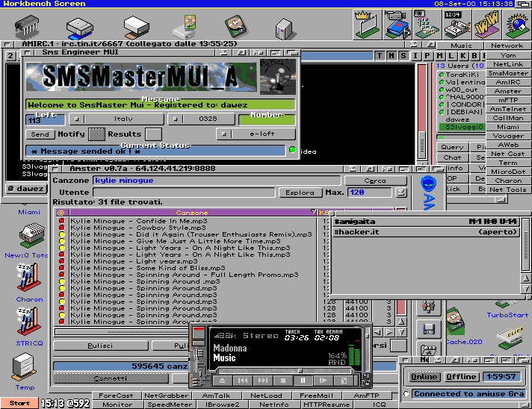The width and height of the screenshot is (532, 409).
Task: Click the Canzone column sort arrow
Action: click(313, 212)
